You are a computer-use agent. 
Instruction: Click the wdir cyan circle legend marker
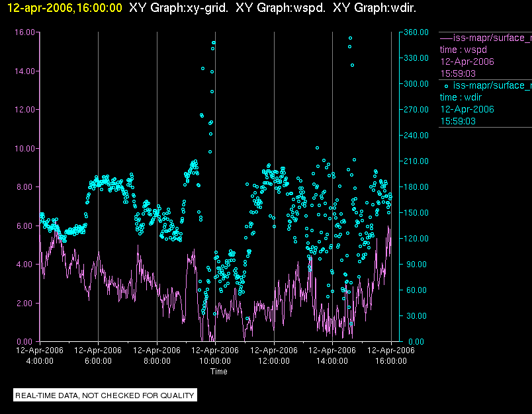pos(446,85)
